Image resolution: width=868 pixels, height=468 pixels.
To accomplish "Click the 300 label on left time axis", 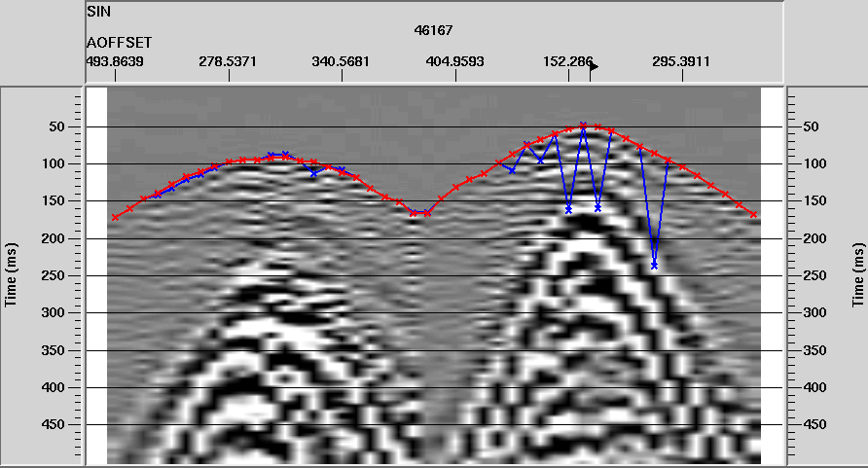I will click(54, 312).
